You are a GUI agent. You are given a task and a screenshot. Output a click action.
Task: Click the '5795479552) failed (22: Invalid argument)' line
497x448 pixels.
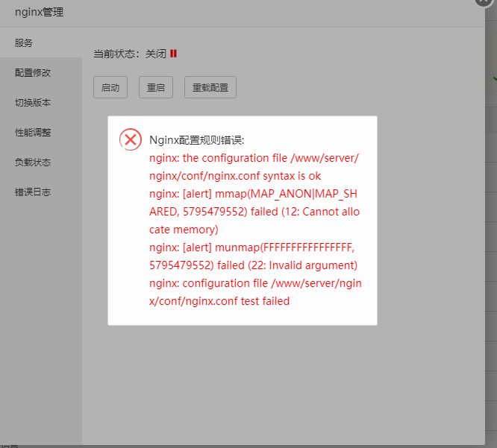[254, 265]
